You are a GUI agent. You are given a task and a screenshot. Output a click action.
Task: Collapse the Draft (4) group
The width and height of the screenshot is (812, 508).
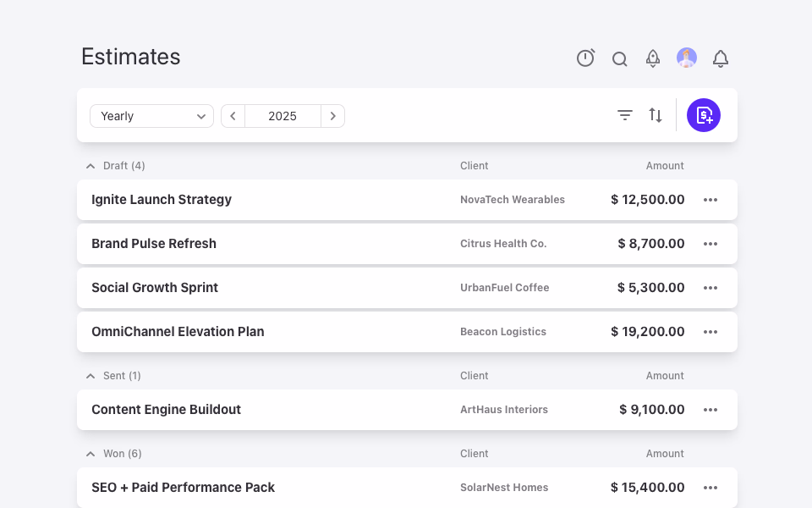[x=91, y=166]
